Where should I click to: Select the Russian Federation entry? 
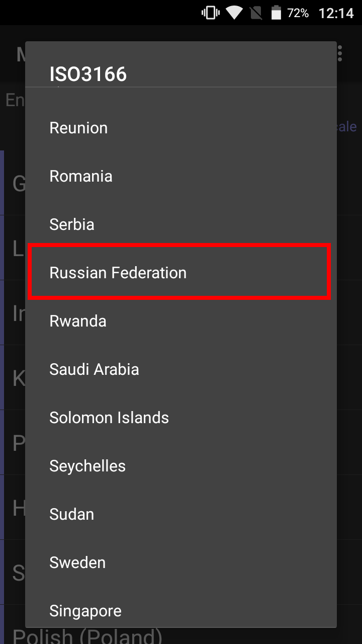(181, 273)
